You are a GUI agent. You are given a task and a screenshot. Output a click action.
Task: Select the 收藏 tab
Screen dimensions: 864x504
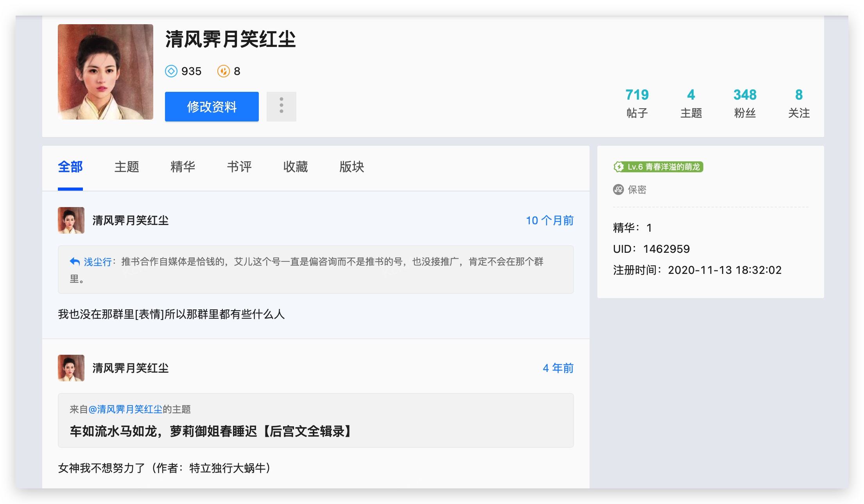296,167
